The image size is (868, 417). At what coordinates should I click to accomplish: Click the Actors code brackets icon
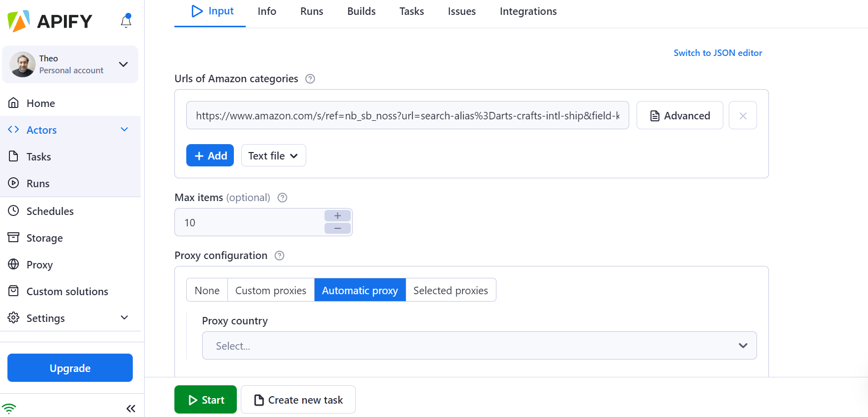point(14,130)
